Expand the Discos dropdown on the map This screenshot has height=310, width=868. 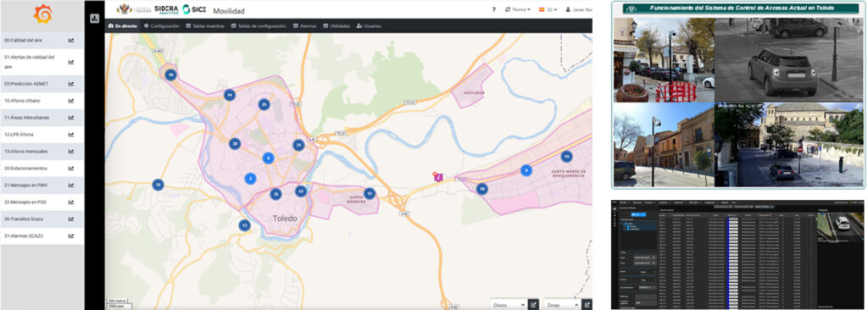point(509,304)
